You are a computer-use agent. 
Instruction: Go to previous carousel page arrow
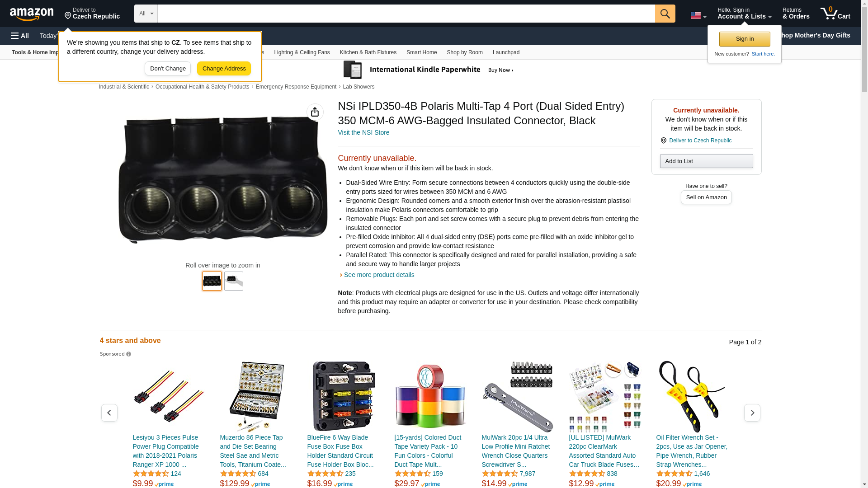pyautogui.click(x=109, y=413)
